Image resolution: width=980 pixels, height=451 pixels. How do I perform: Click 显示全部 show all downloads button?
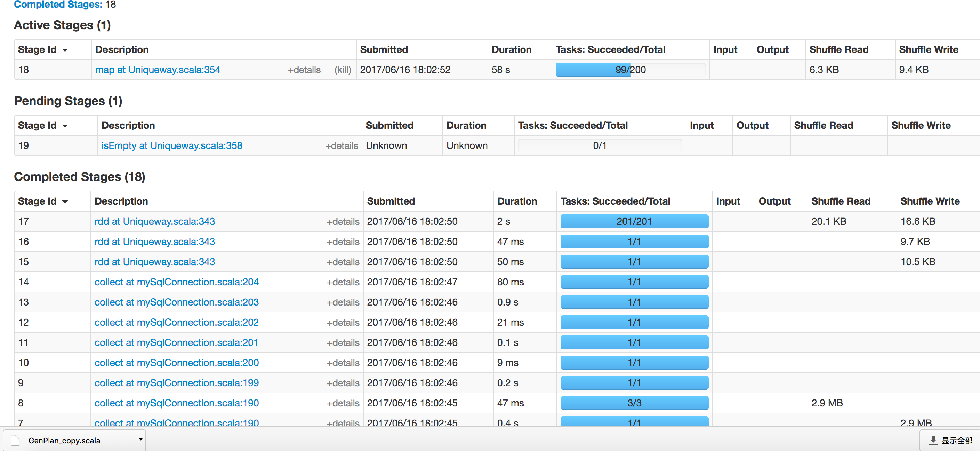[x=950, y=440]
